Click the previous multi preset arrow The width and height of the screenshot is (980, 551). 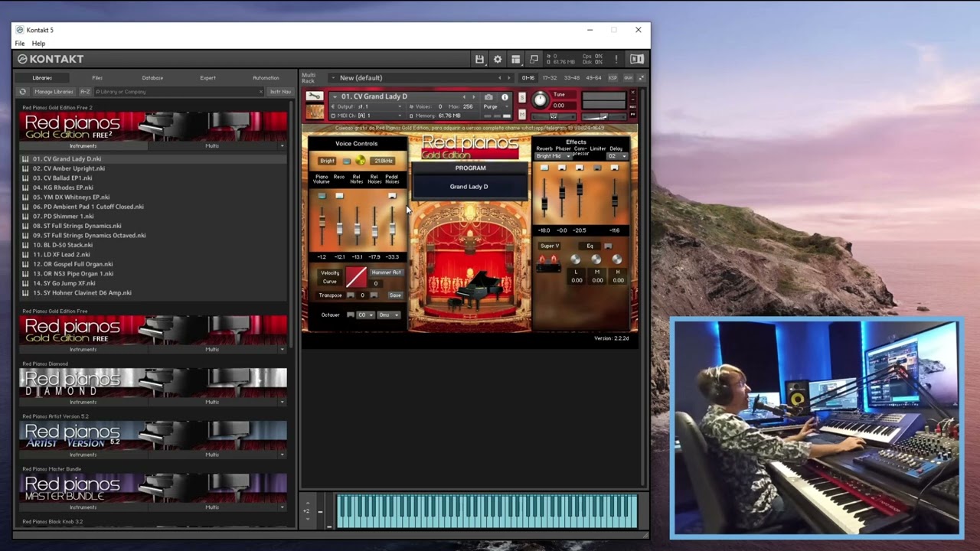500,78
